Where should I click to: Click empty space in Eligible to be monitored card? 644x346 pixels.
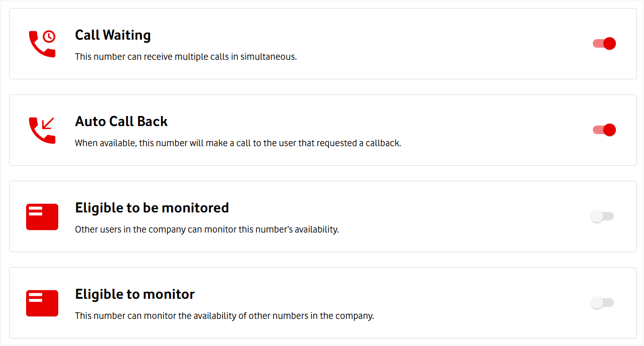click(x=452, y=216)
